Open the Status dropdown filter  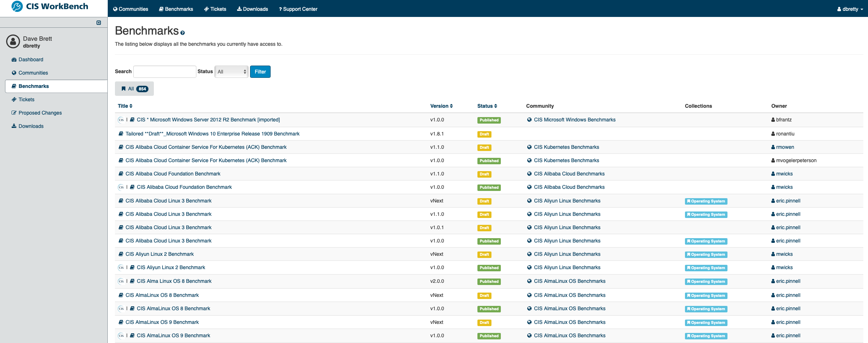pyautogui.click(x=231, y=72)
